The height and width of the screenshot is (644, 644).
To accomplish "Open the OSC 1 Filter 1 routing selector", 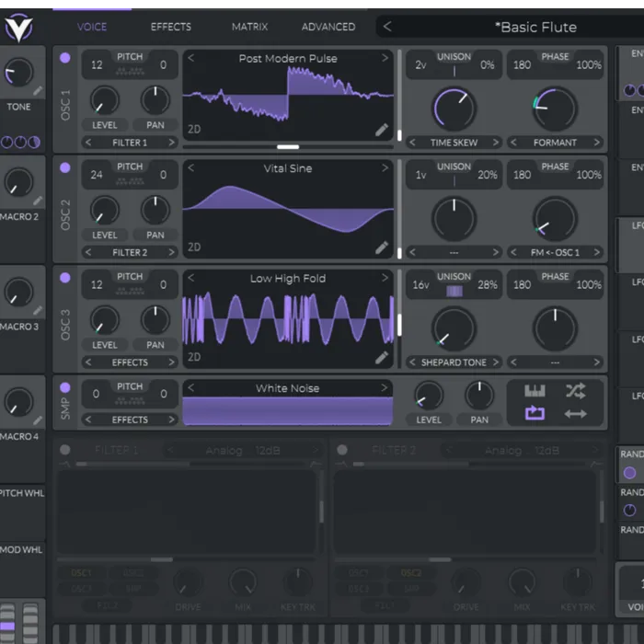I will (130, 143).
